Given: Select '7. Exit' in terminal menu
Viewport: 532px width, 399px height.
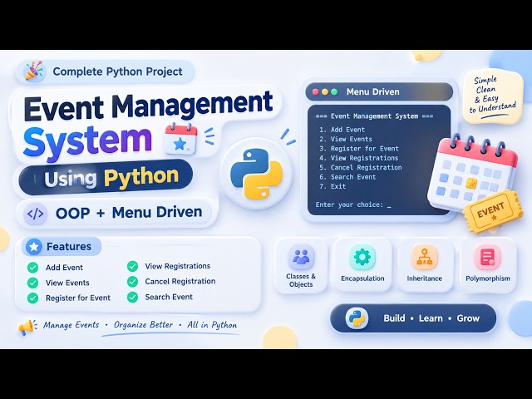Looking at the screenshot, I should point(332,186).
